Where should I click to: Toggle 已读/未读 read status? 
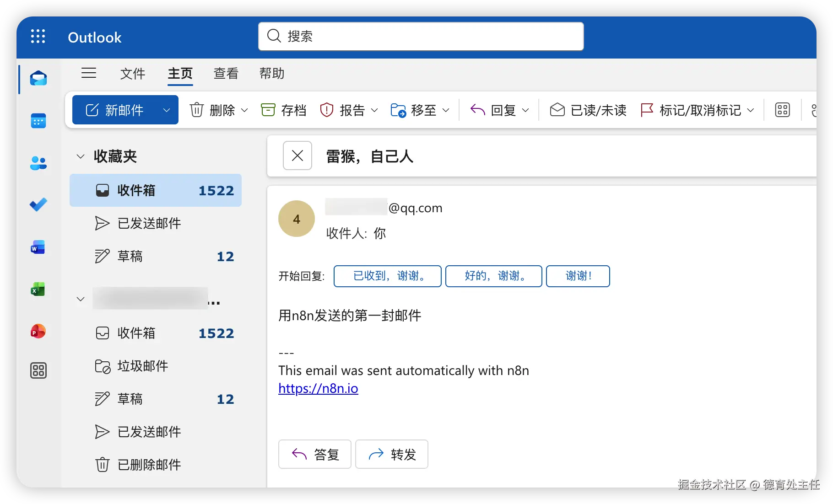click(588, 110)
